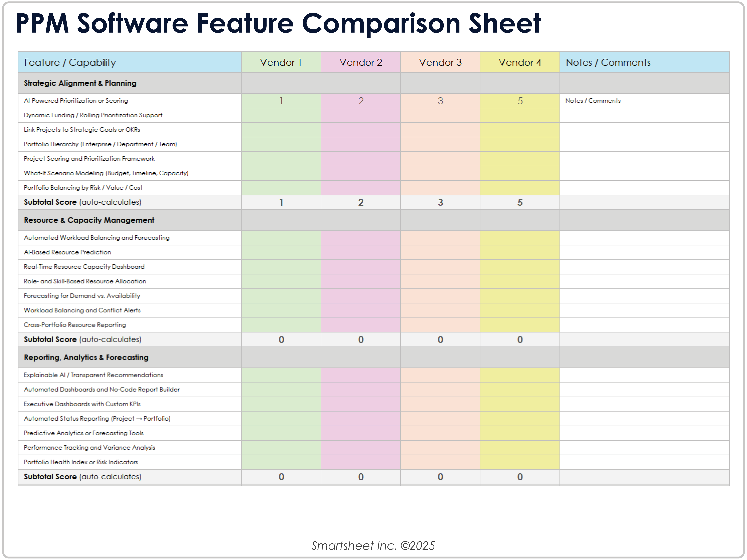Select the Resource & Capacity Management section header
This screenshot has width=747, height=560.
(x=89, y=220)
